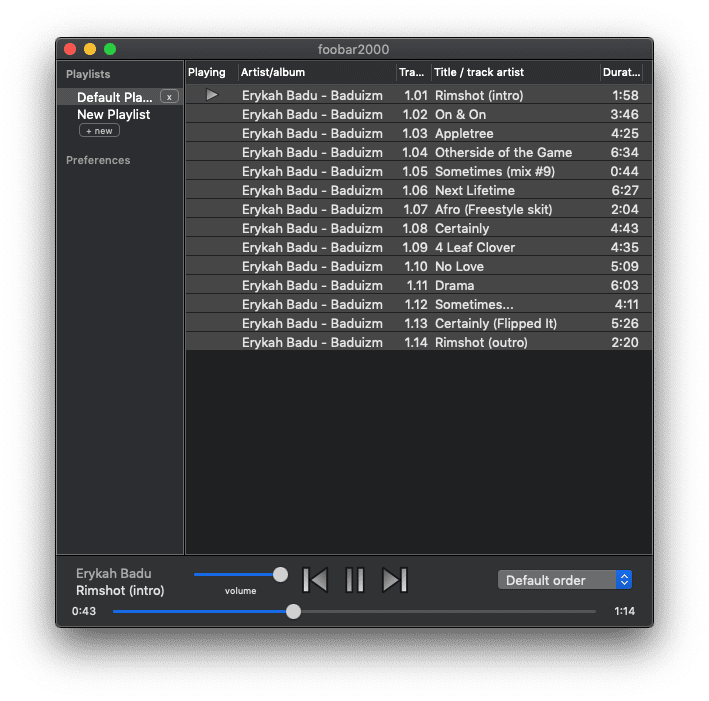Select the track 4 Leaf Clover
The image size is (709, 701).
click(x=419, y=247)
